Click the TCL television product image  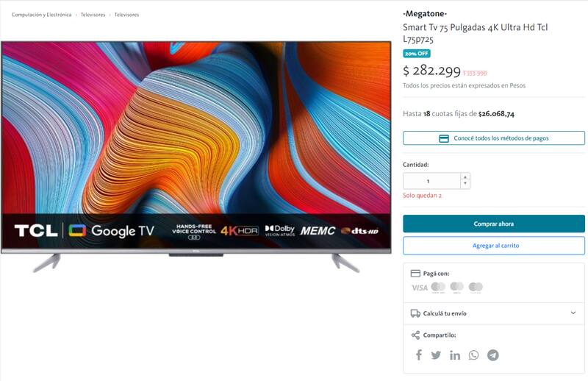[x=196, y=157]
